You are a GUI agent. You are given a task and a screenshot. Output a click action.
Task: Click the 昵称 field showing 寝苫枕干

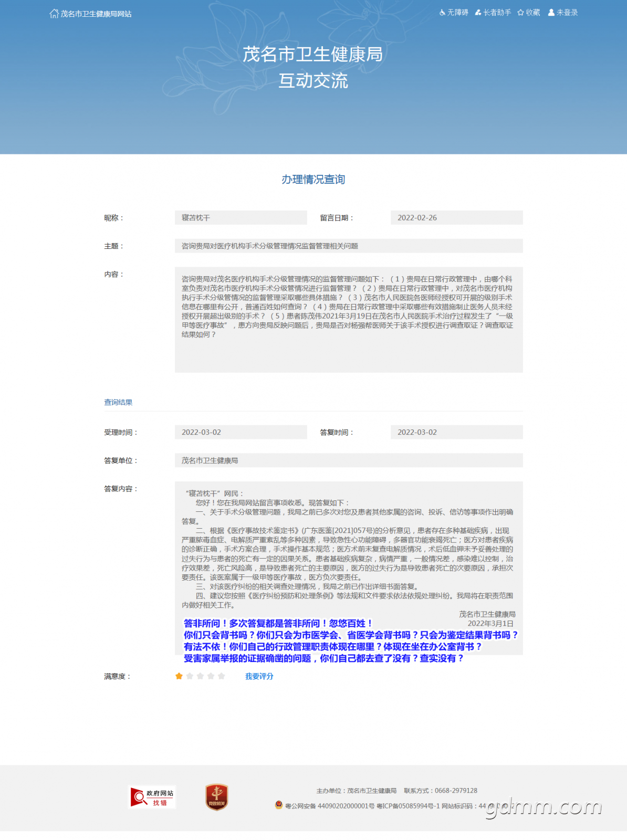click(x=241, y=218)
